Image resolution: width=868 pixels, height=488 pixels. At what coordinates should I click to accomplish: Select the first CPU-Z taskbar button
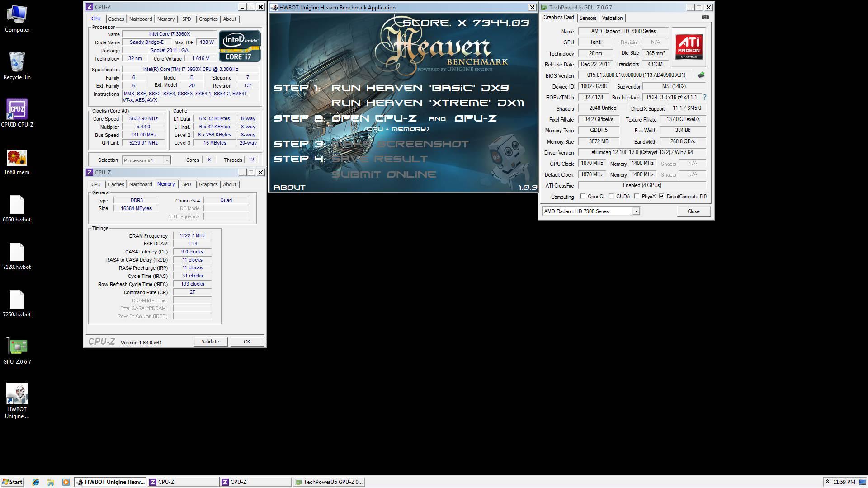pyautogui.click(x=183, y=482)
